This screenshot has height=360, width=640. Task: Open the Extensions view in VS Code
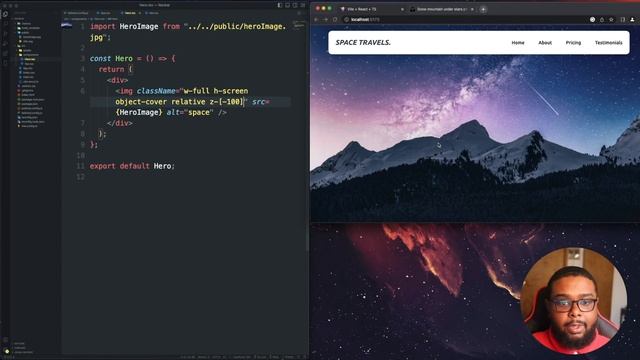tap(5, 53)
